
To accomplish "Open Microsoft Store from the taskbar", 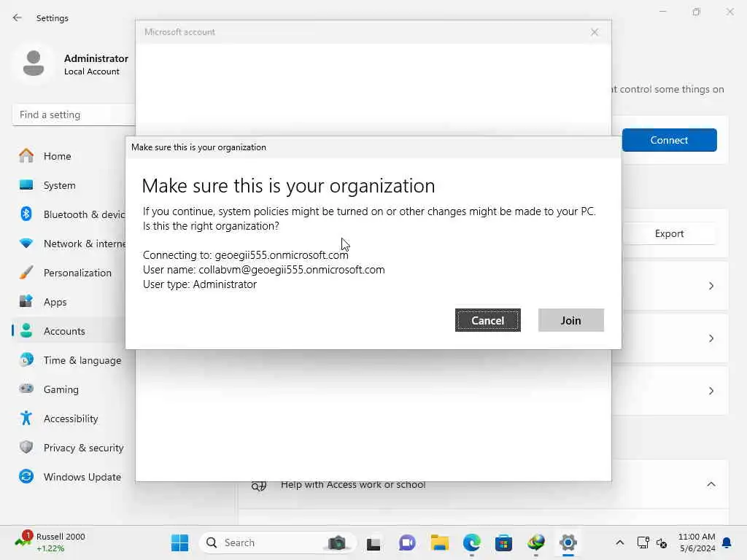I will (503, 542).
